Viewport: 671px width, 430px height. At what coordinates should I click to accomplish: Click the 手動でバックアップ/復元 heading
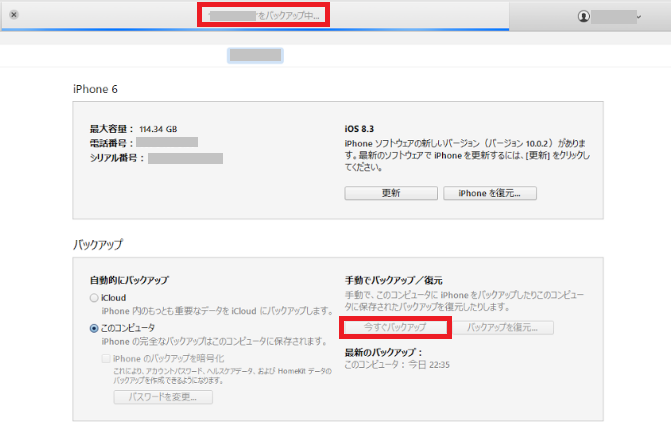(394, 280)
